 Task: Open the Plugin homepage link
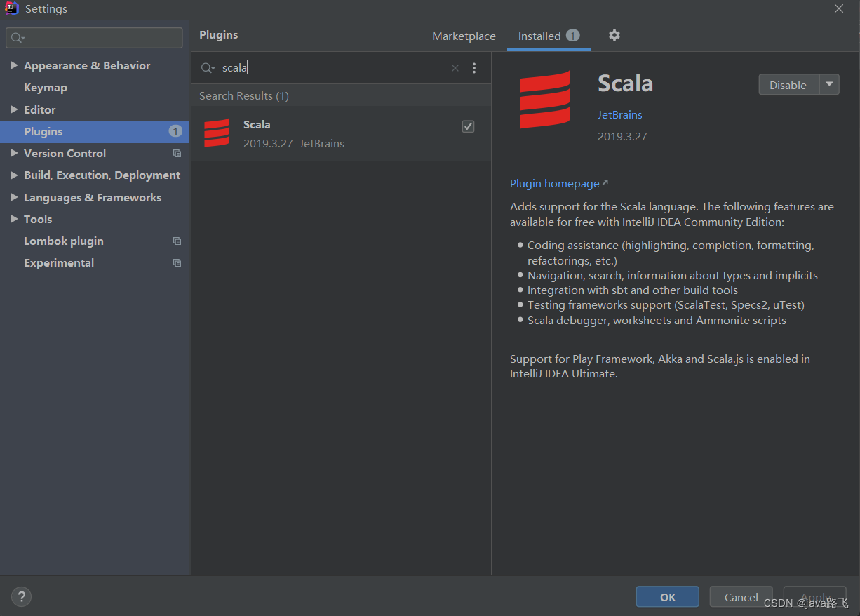coord(555,184)
